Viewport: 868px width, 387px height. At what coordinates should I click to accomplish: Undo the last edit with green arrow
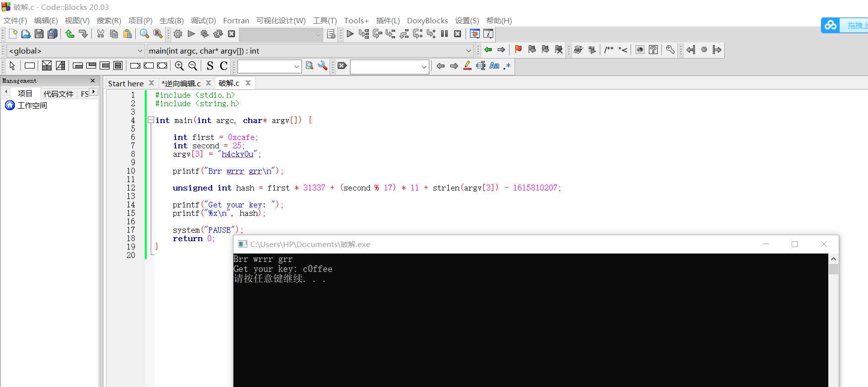pos(70,34)
